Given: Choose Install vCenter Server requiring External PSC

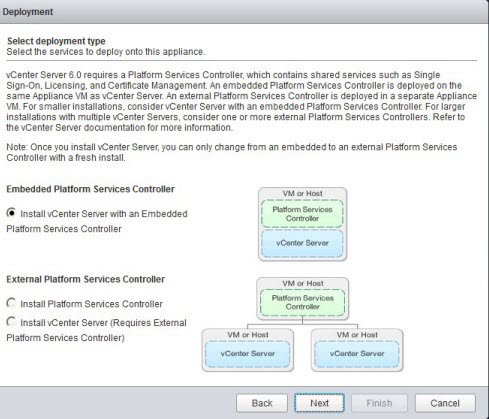Looking at the screenshot, I should (x=11, y=322).
